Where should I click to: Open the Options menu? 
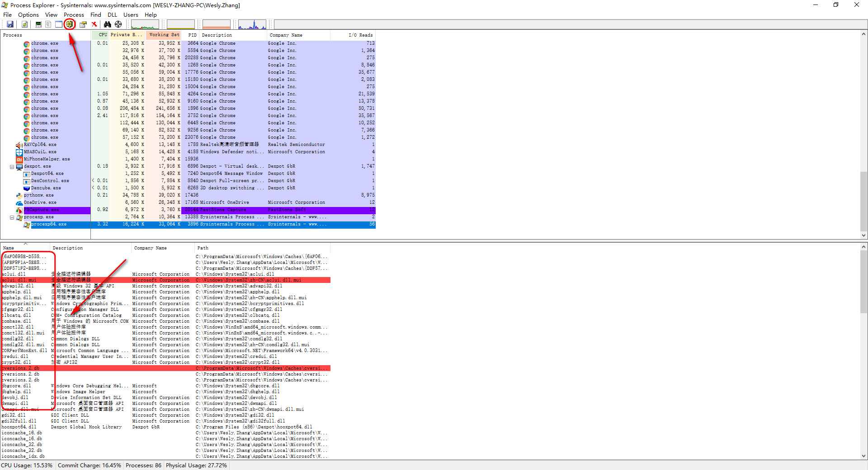click(28, 14)
